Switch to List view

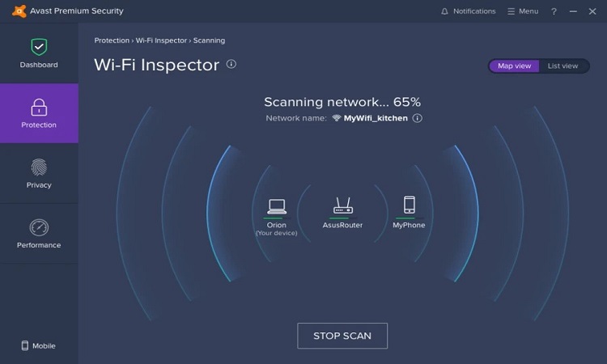pyautogui.click(x=562, y=66)
